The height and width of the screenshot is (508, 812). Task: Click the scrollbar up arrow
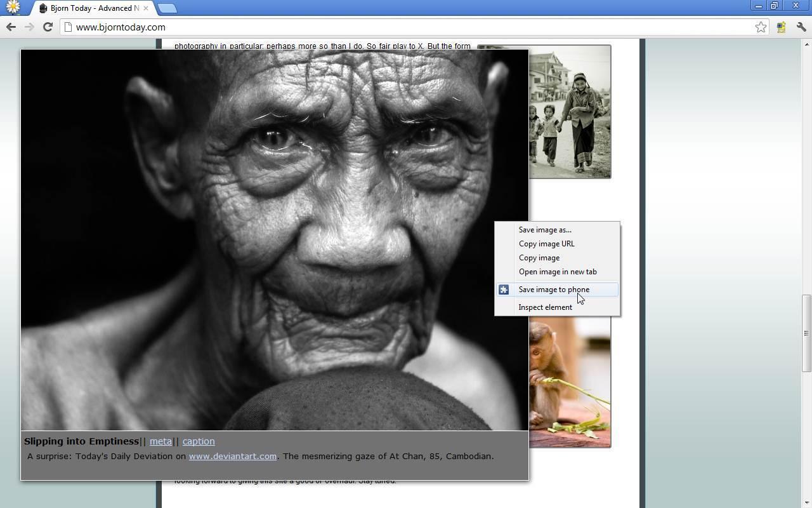pyautogui.click(x=807, y=44)
